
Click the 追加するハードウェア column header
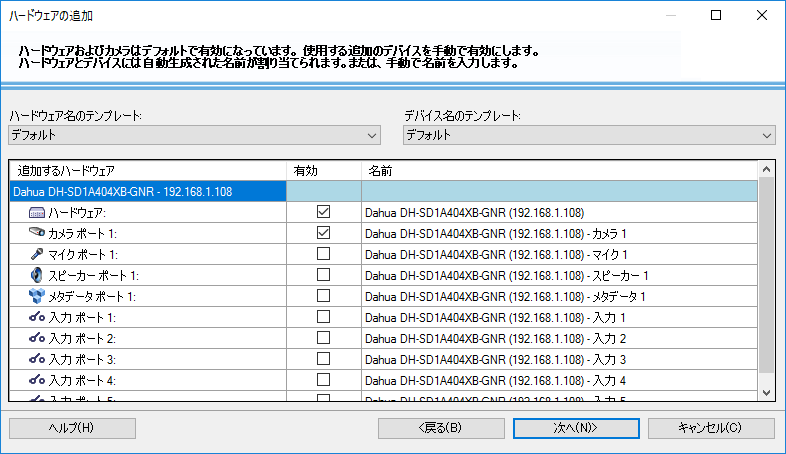pyautogui.click(x=148, y=171)
